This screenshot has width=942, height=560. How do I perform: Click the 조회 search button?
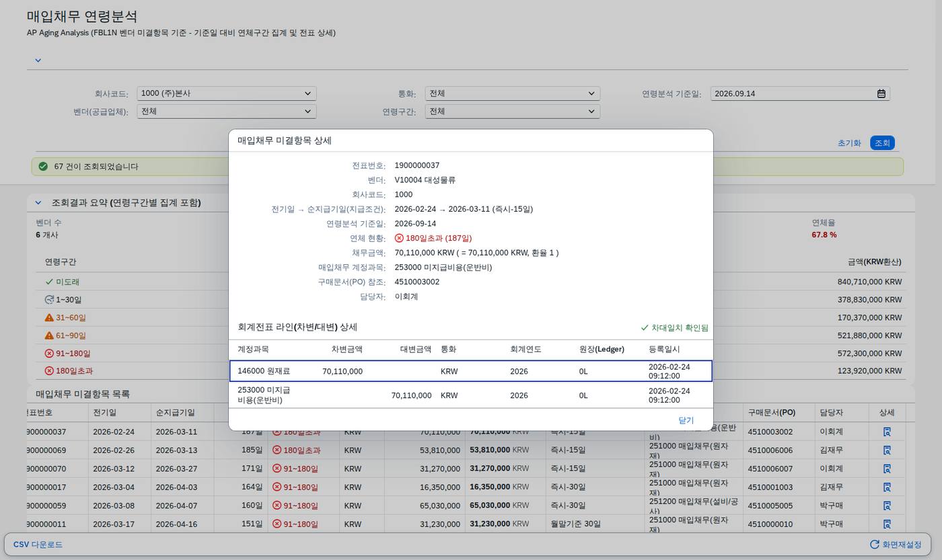[882, 143]
